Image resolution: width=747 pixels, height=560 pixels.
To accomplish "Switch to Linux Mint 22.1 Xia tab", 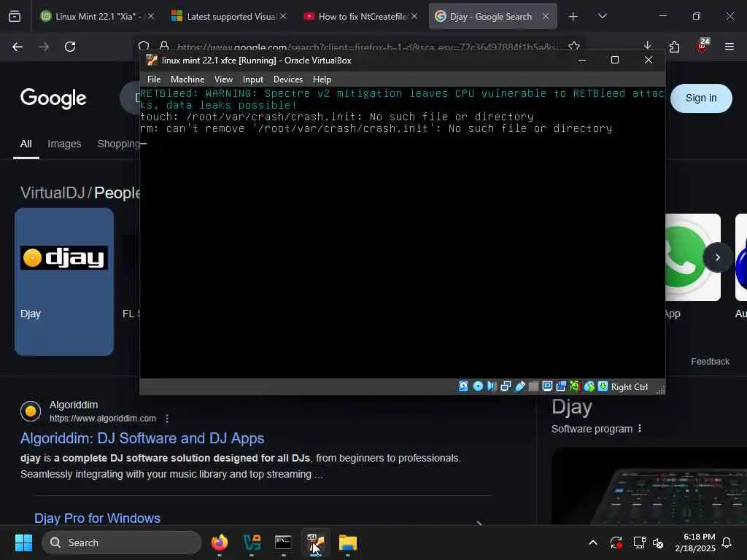I will coord(98,16).
